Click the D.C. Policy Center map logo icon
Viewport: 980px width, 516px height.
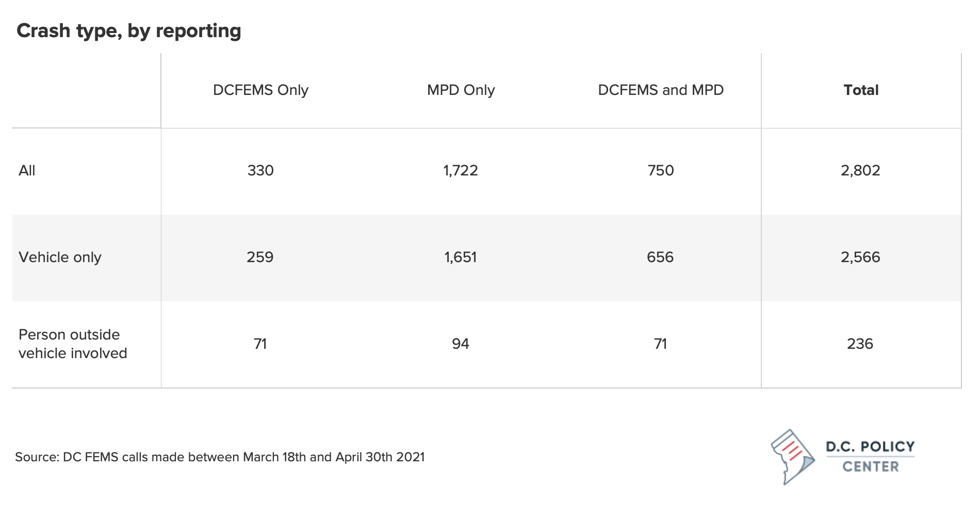(x=792, y=457)
